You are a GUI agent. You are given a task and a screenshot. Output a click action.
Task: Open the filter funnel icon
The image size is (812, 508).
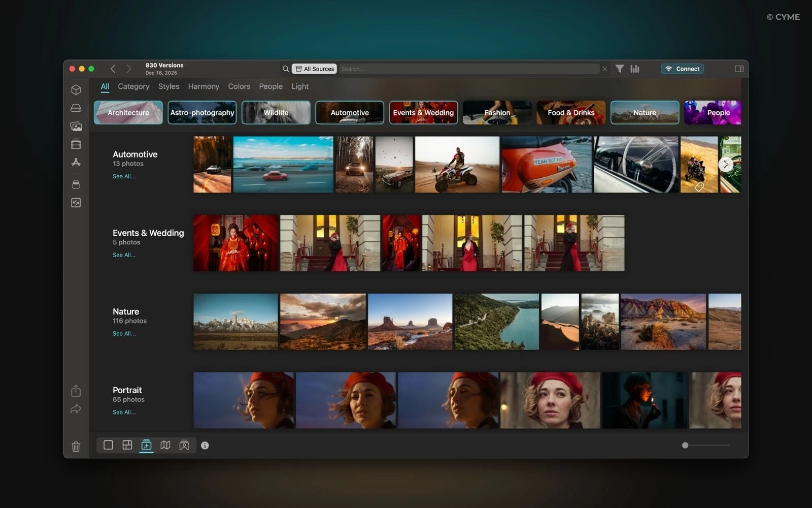click(620, 69)
